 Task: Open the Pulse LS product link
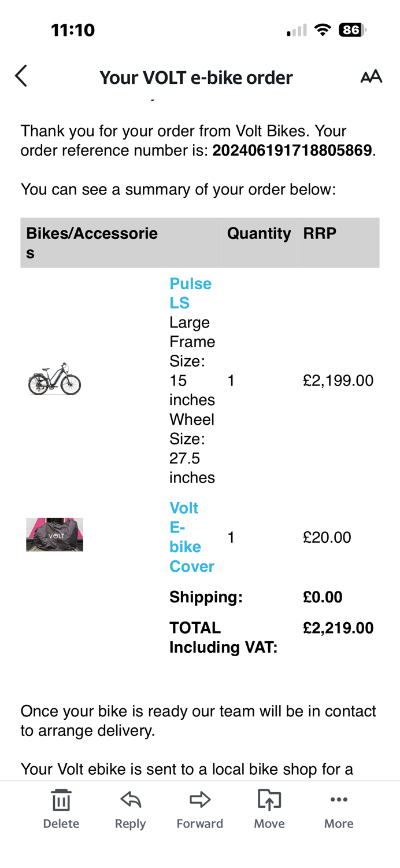coord(190,293)
